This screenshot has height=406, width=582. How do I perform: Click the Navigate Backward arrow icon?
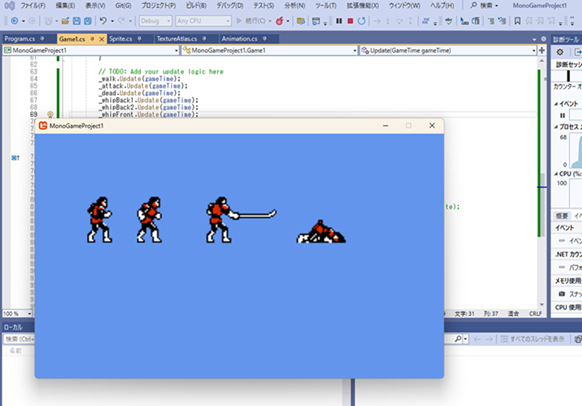(x=14, y=21)
